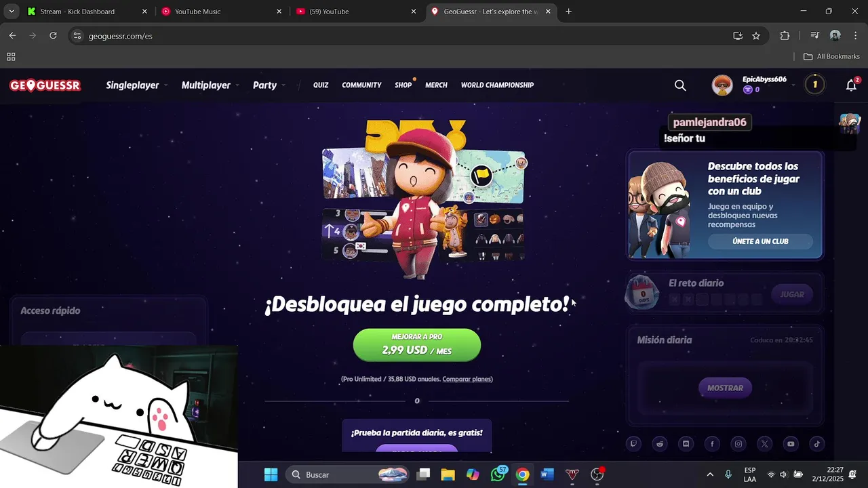Open OBS Studio from the taskbar
This screenshot has height=488, width=868.
(597, 474)
